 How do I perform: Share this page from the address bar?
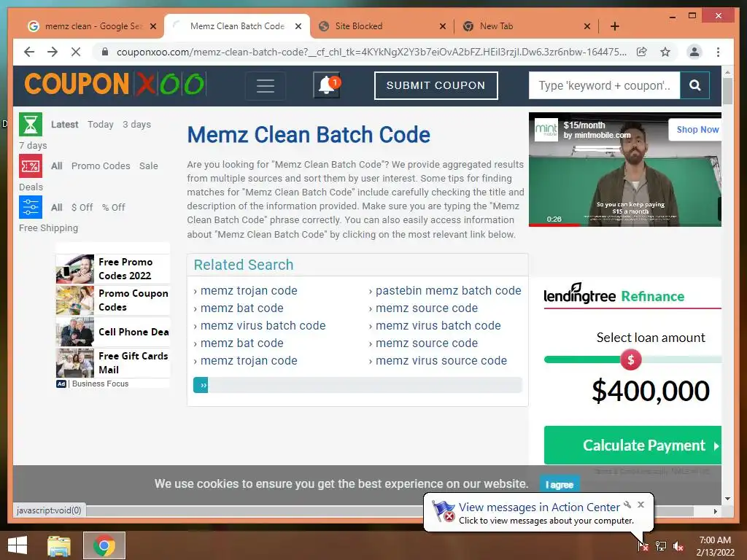click(x=642, y=52)
